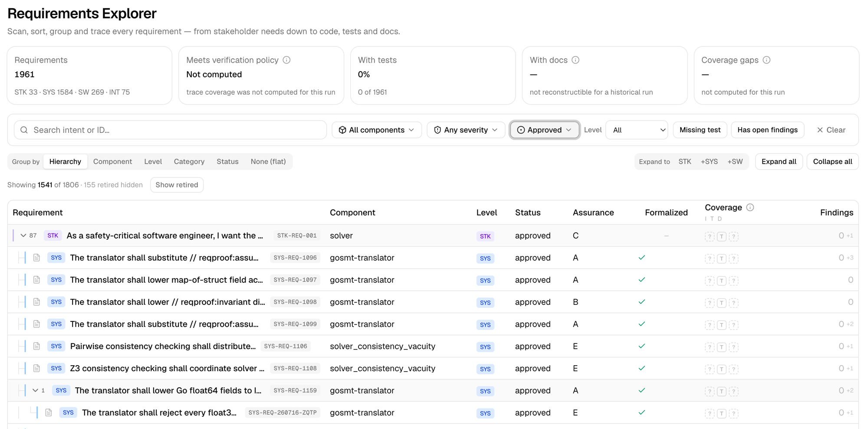The height and width of the screenshot is (429, 868).
Task: Click the shield icon in Any severity
Action: (437, 130)
